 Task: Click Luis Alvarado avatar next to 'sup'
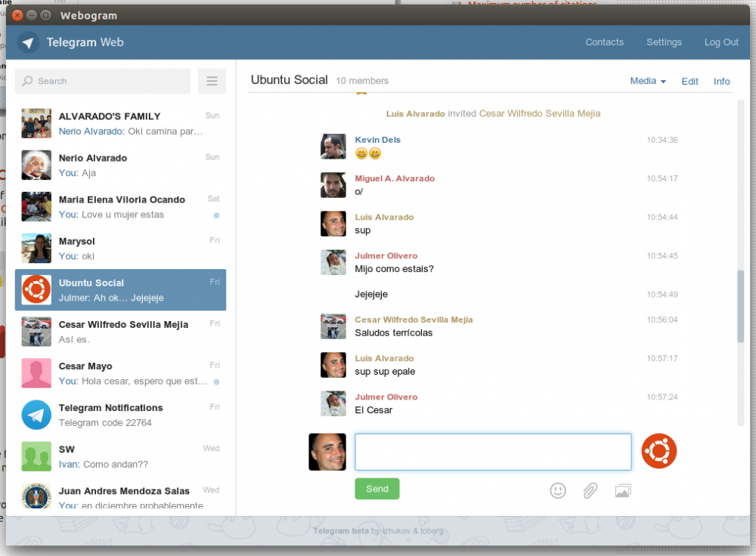(x=333, y=224)
